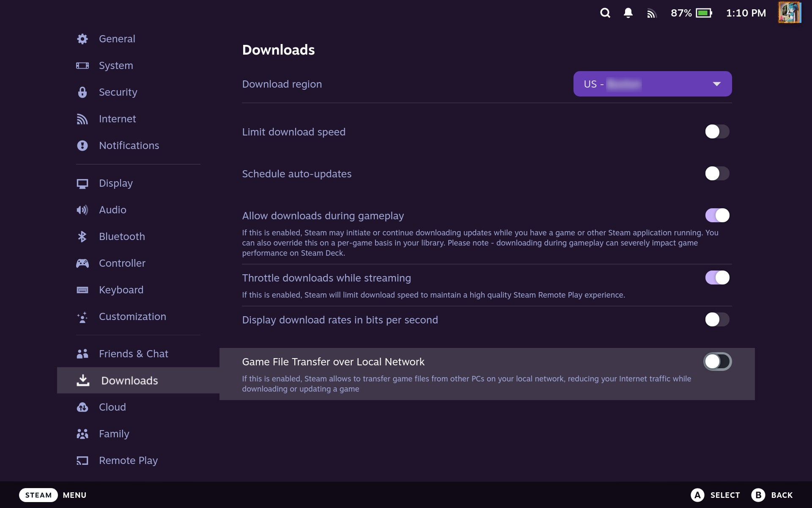Click the SELECT label in footer
The height and width of the screenshot is (508, 812).
click(725, 495)
